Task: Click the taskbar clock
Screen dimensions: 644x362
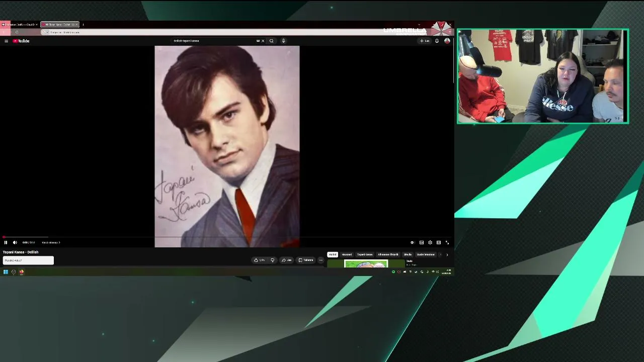Action: (446, 272)
